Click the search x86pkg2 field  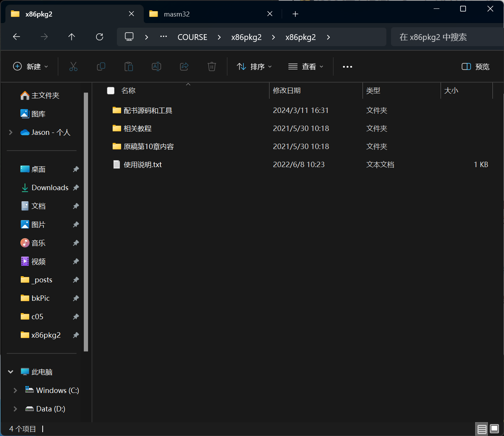point(447,37)
